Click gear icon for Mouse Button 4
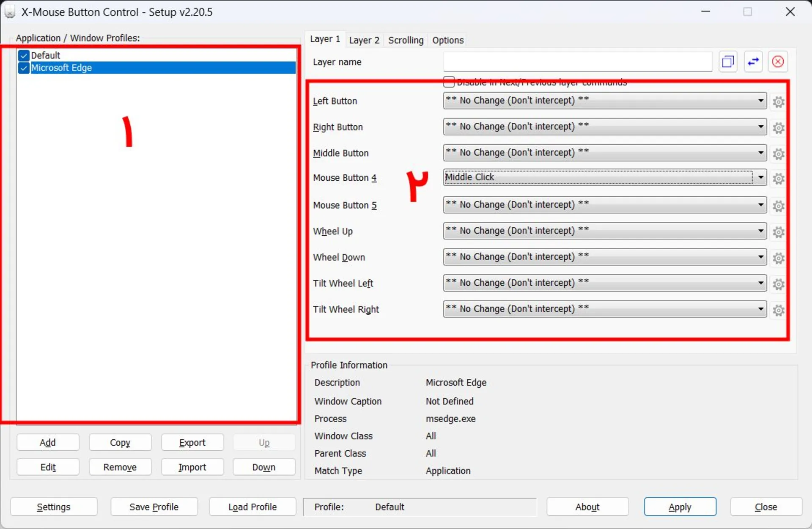Image resolution: width=812 pixels, height=529 pixels. (779, 179)
